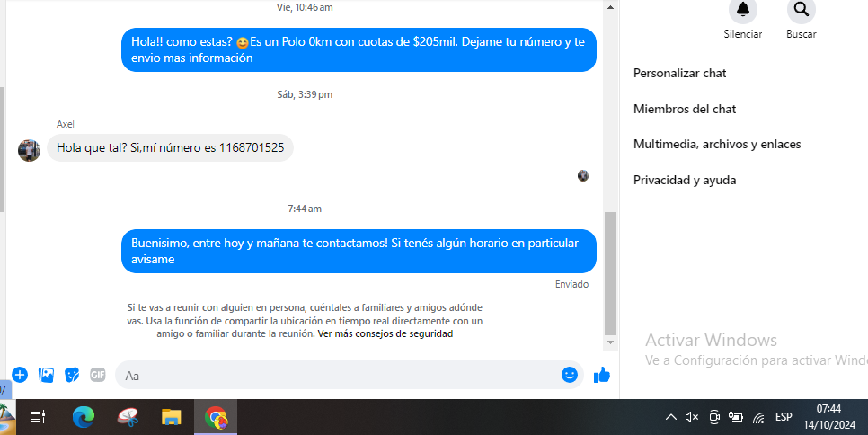
Task: Click the Buscar magnifier icon
Action: pos(801,10)
